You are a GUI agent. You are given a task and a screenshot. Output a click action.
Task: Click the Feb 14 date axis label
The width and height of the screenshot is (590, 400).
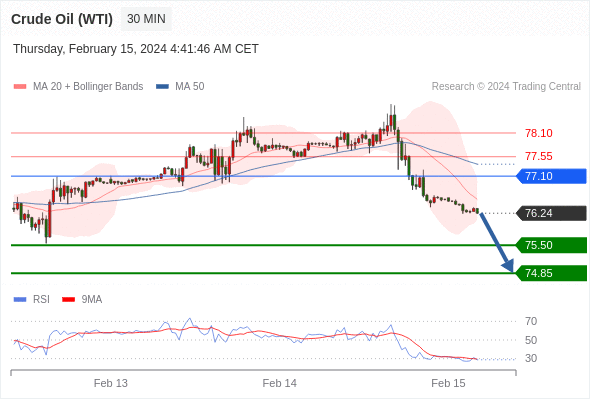(280, 383)
